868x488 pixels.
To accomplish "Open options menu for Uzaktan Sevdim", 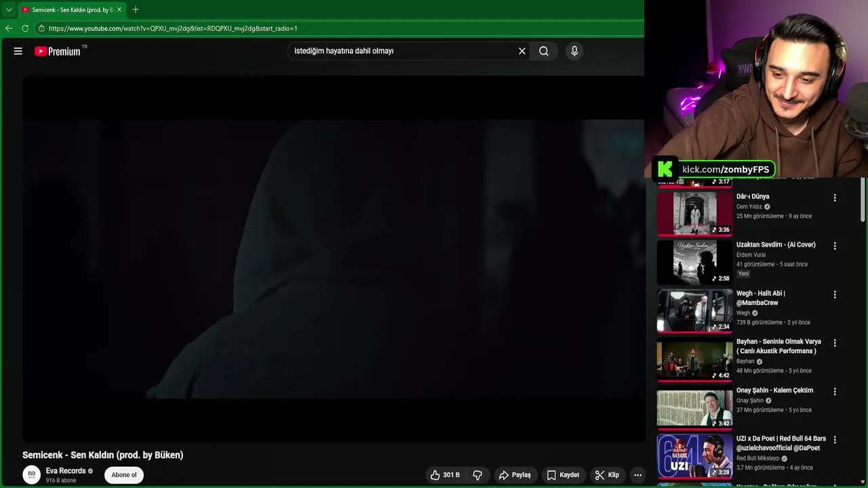I will pyautogui.click(x=835, y=246).
